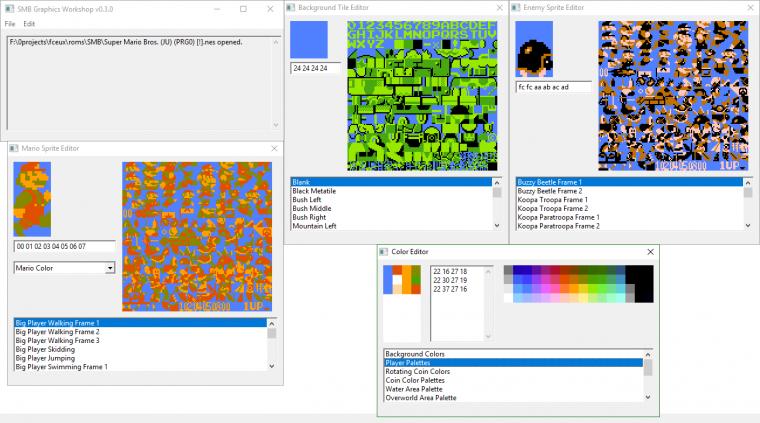
Task: Select Koopa Troopa Frame 2
Action: click(629, 208)
